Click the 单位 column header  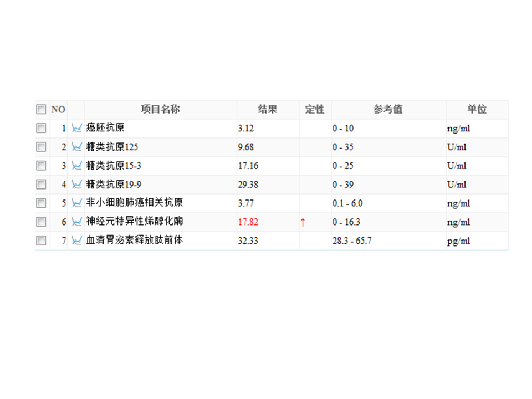coord(477,109)
